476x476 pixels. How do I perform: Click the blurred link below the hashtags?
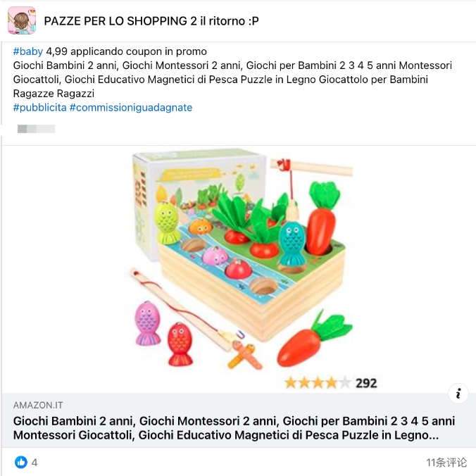(36, 129)
